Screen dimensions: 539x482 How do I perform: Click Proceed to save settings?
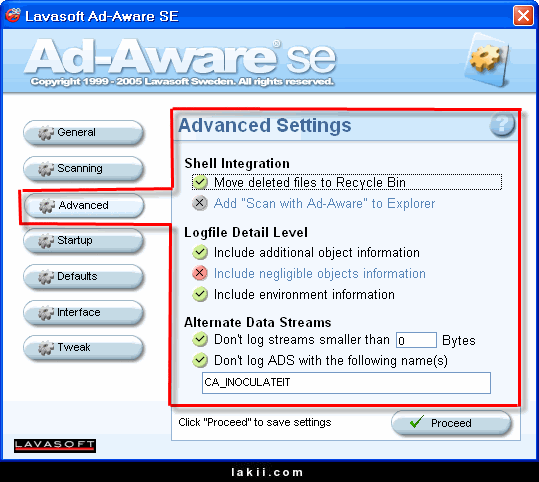tap(451, 423)
